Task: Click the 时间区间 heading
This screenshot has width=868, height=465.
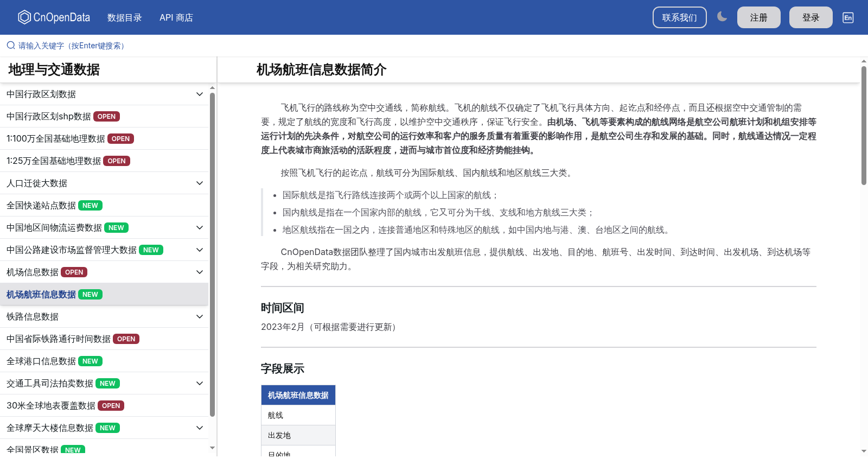Action: tap(283, 308)
